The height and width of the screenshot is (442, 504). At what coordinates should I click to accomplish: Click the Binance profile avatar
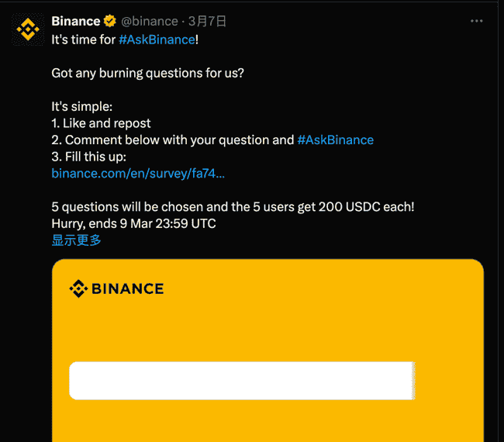coord(28,29)
